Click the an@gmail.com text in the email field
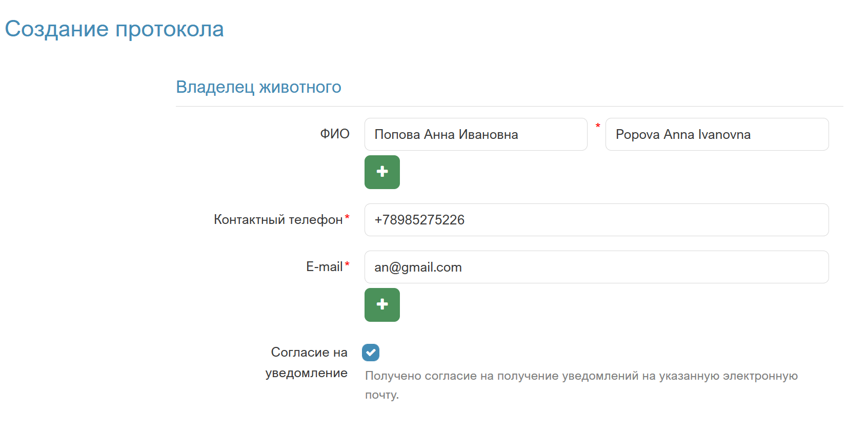868x433 pixels. 418,267
